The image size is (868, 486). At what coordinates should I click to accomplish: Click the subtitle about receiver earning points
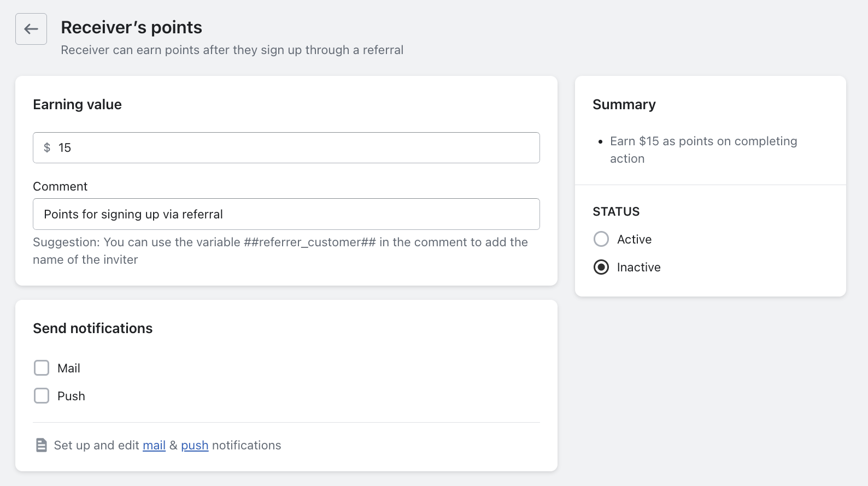(x=232, y=50)
